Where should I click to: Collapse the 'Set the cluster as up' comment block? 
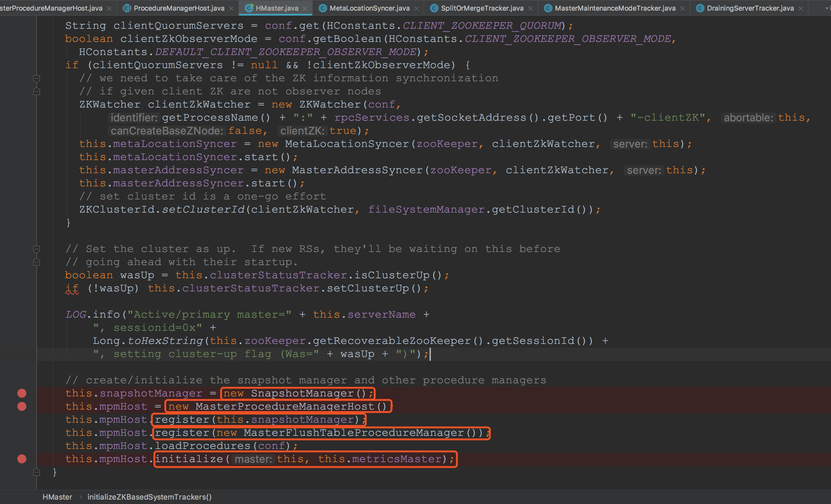pyautogui.click(x=37, y=249)
